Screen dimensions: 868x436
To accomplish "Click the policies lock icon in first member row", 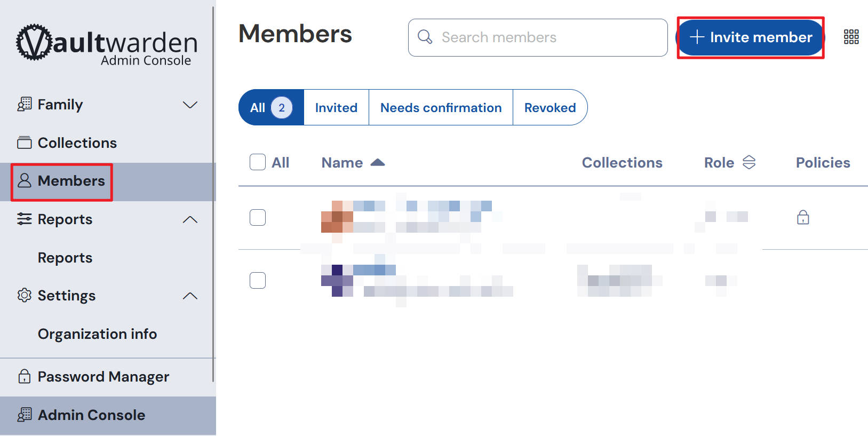I will click(x=803, y=217).
